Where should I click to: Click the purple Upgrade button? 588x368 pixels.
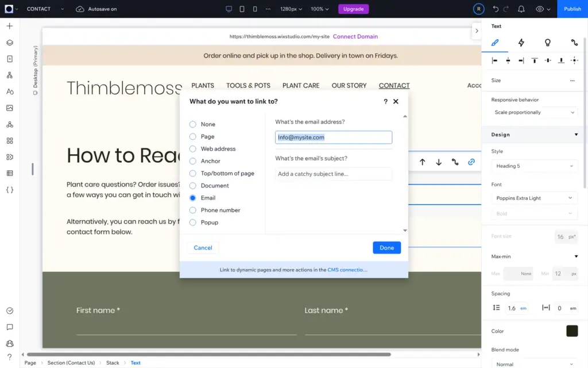click(353, 9)
